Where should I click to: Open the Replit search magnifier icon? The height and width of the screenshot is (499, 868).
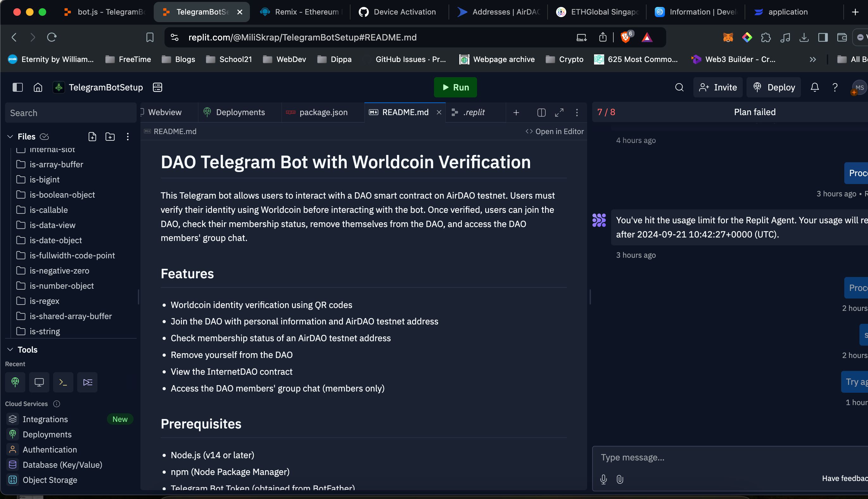pos(679,87)
